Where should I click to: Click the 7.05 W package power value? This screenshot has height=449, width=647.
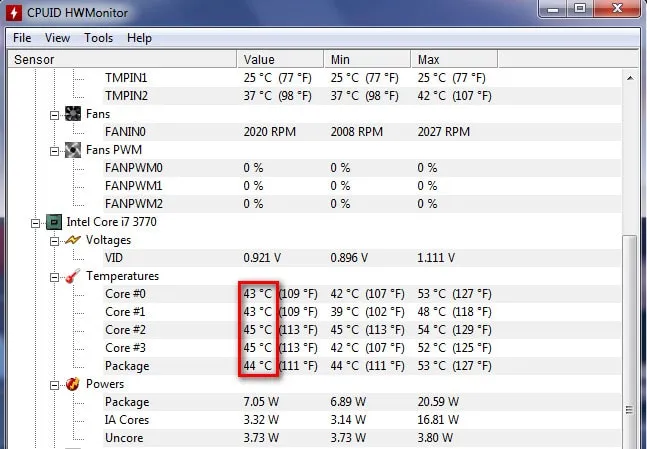[x=261, y=402]
